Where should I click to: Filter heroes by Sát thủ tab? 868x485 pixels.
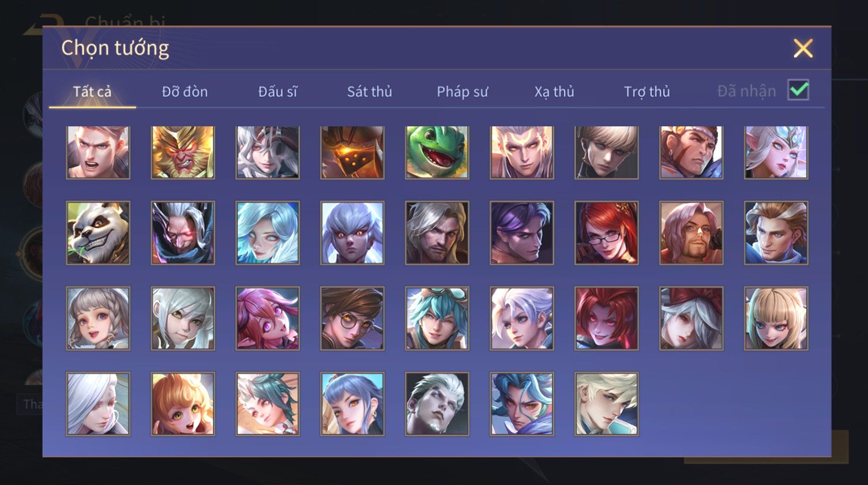pos(370,92)
